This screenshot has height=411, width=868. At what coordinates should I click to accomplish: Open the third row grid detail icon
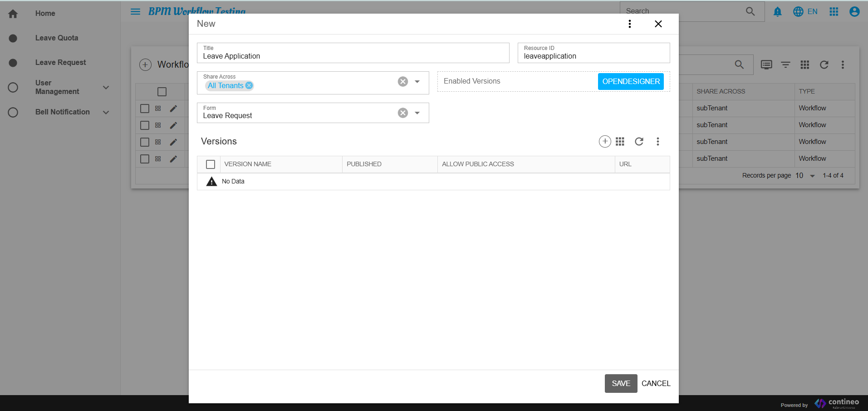(x=158, y=142)
